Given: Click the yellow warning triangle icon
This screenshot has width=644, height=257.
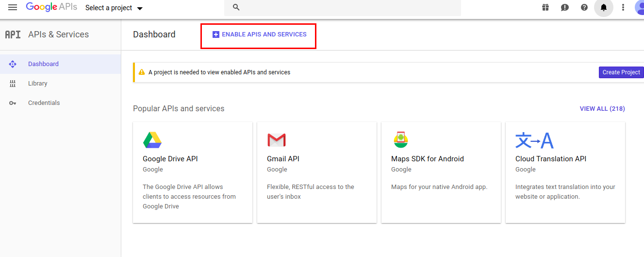Looking at the screenshot, I should tap(142, 72).
